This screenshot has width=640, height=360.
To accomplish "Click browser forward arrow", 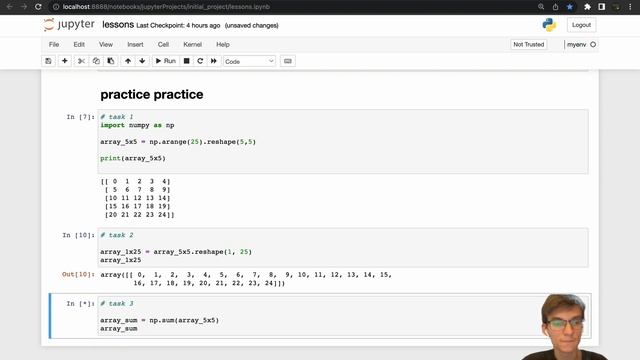I will coord(24,7).
